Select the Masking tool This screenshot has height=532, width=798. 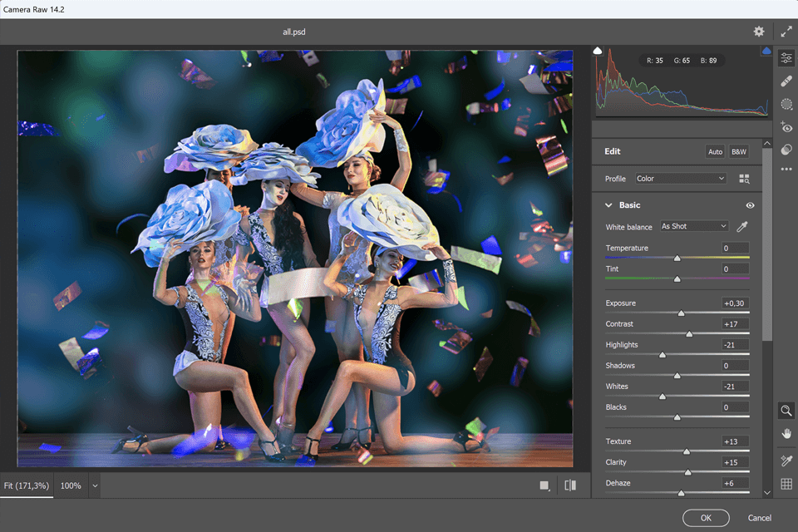(x=786, y=104)
